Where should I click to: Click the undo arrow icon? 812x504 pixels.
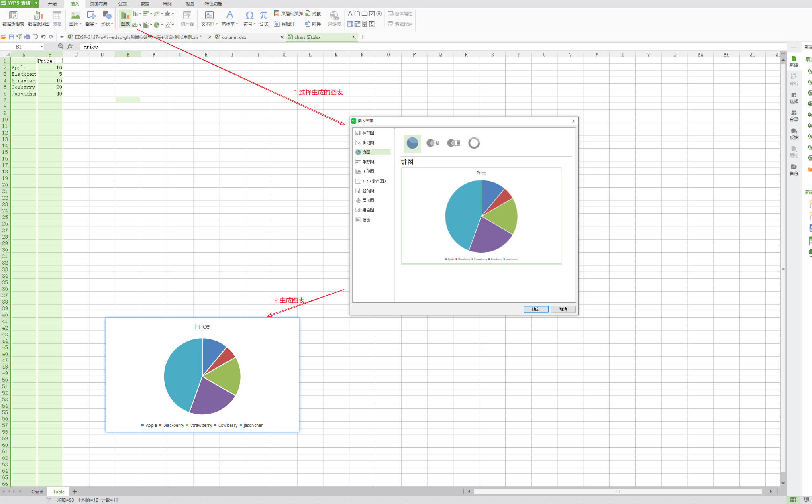[43, 37]
